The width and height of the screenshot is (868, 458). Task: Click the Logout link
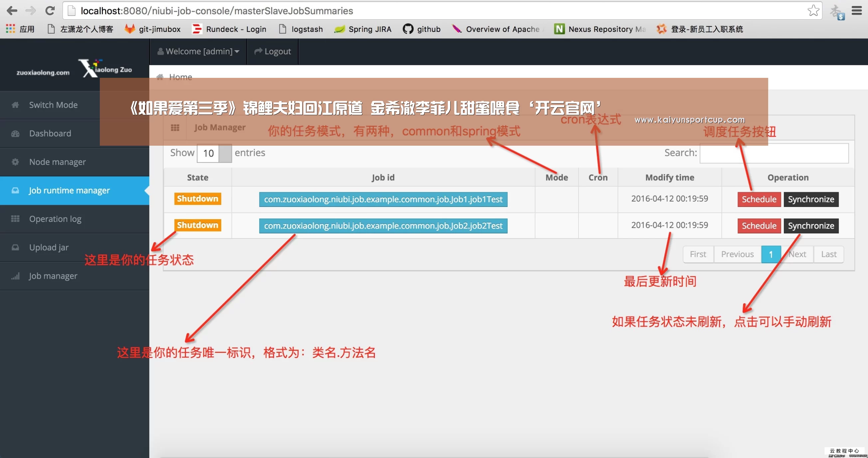click(272, 51)
